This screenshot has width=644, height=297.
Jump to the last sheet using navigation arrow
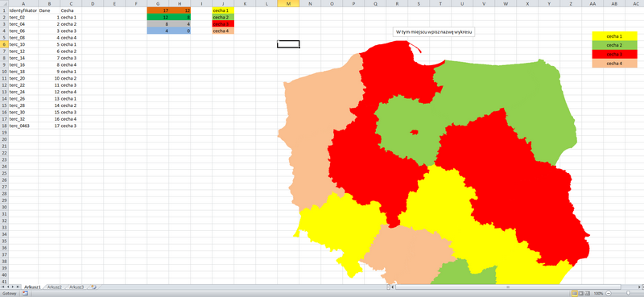18,287
